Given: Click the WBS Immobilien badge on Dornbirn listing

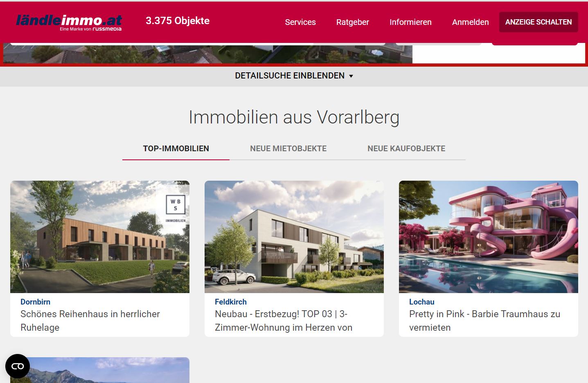Looking at the screenshot, I should tap(176, 207).
